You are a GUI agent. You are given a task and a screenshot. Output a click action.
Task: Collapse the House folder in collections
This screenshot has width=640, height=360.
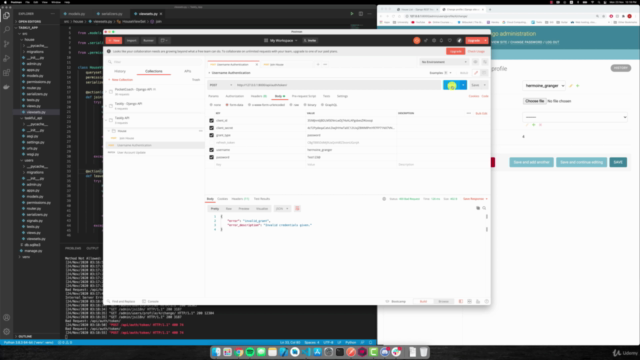coord(109,131)
